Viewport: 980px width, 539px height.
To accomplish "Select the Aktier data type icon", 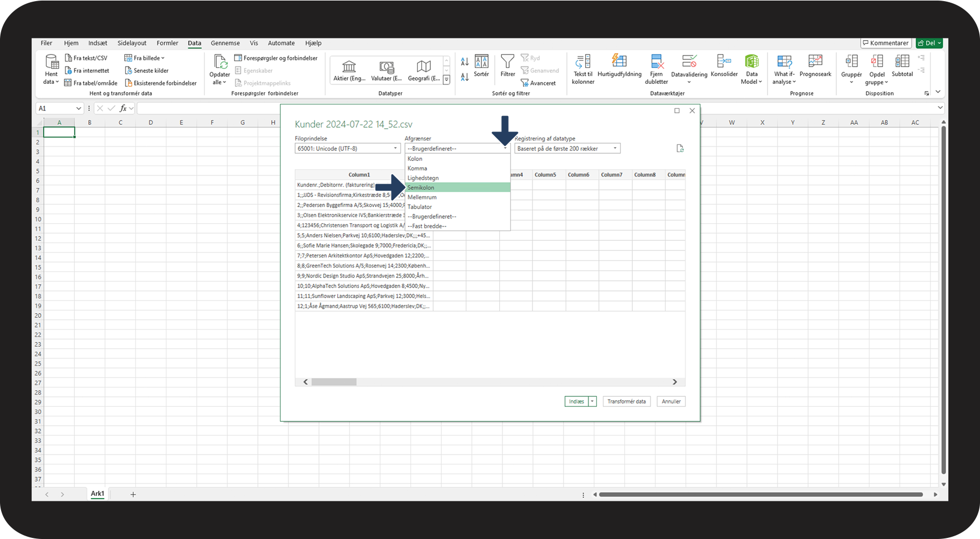I will pos(349,67).
